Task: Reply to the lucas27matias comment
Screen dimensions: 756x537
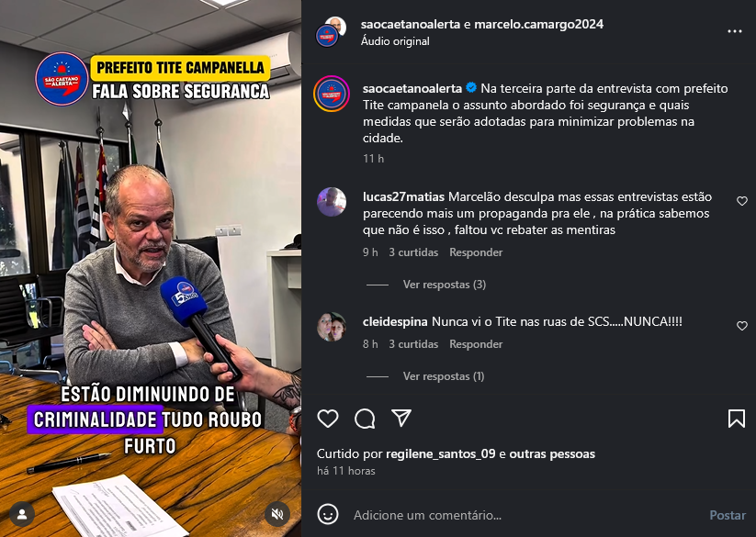Action: (476, 252)
